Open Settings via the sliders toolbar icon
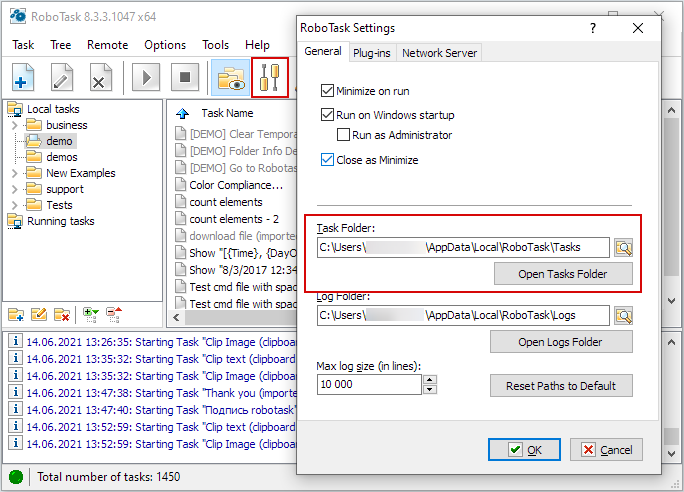The width and height of the screenshot is (684, 492). point(270,78)
